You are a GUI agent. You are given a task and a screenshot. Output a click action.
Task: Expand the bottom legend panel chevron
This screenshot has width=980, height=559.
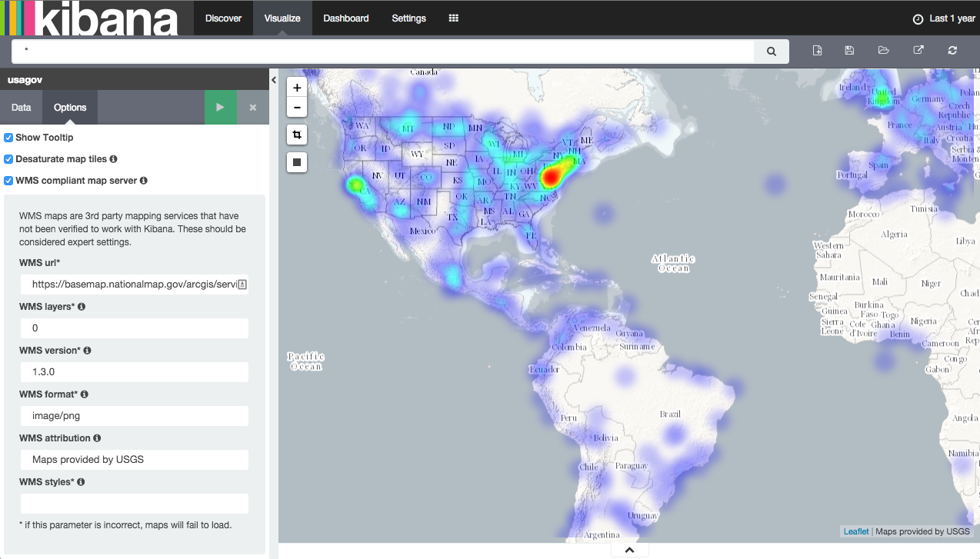[x=629, y=549]
